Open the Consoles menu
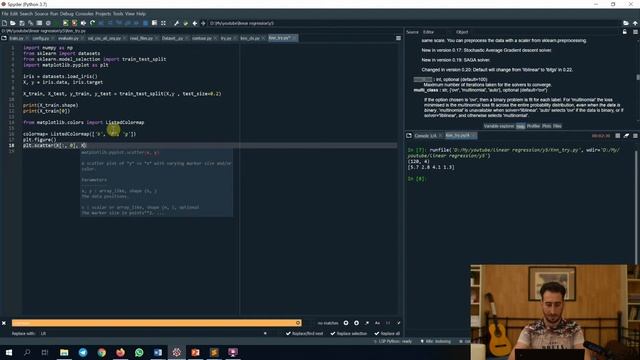Viewport: 640px width, 360px height. 84,14
